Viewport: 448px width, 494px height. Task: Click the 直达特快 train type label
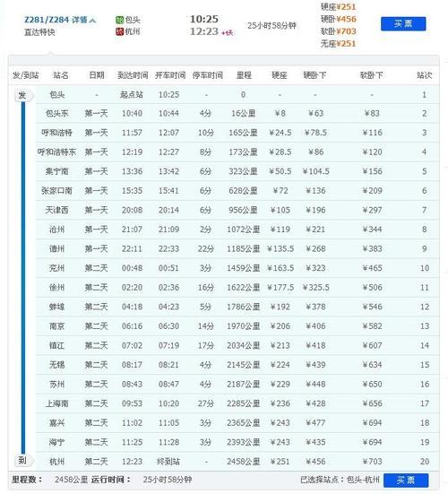click(39, 32)
